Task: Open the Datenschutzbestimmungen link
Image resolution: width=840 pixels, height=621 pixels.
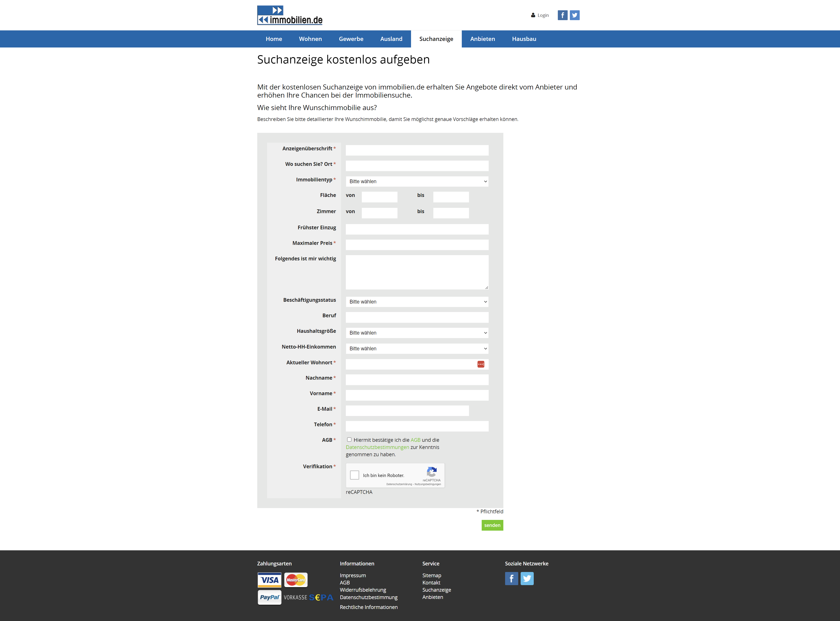Action: click(x=377, y=447)
